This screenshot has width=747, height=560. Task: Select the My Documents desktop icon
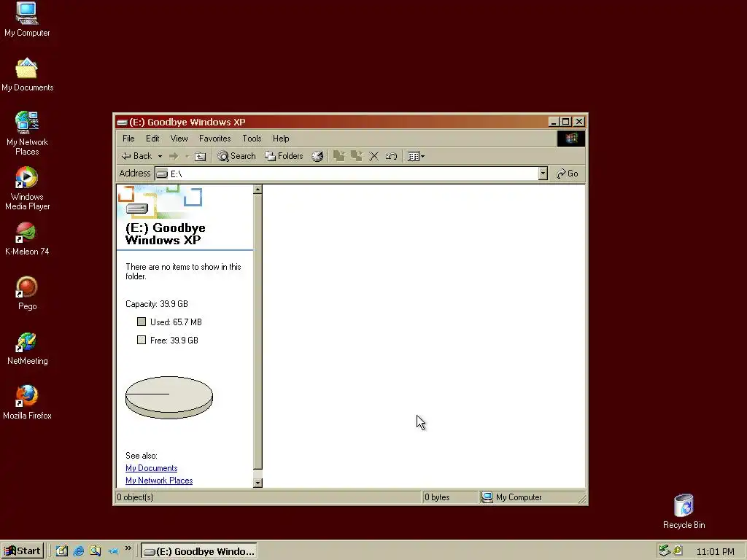pyautogui.click(x=27, y=75)
